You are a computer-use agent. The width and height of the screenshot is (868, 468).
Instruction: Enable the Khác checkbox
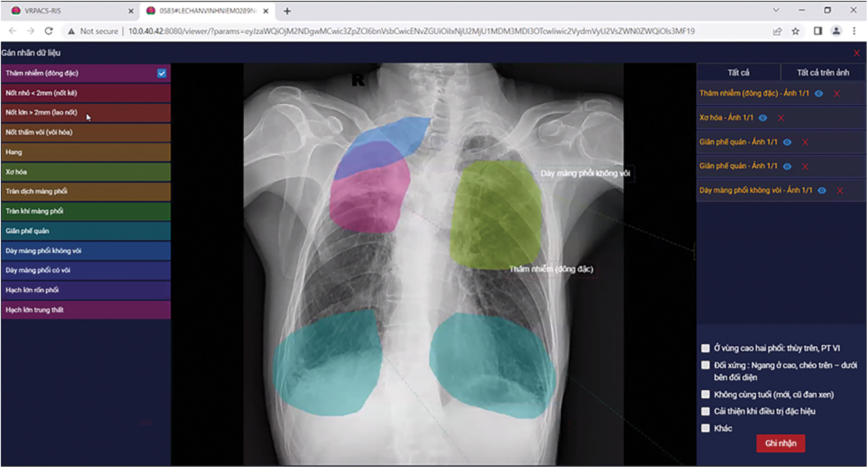[x=705, y=428]
